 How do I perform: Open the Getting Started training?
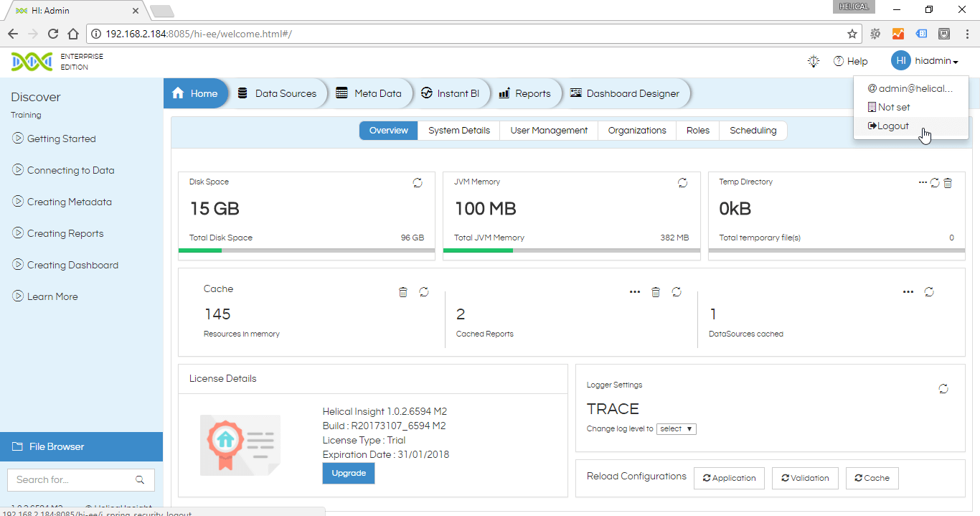tap(55, 139)
